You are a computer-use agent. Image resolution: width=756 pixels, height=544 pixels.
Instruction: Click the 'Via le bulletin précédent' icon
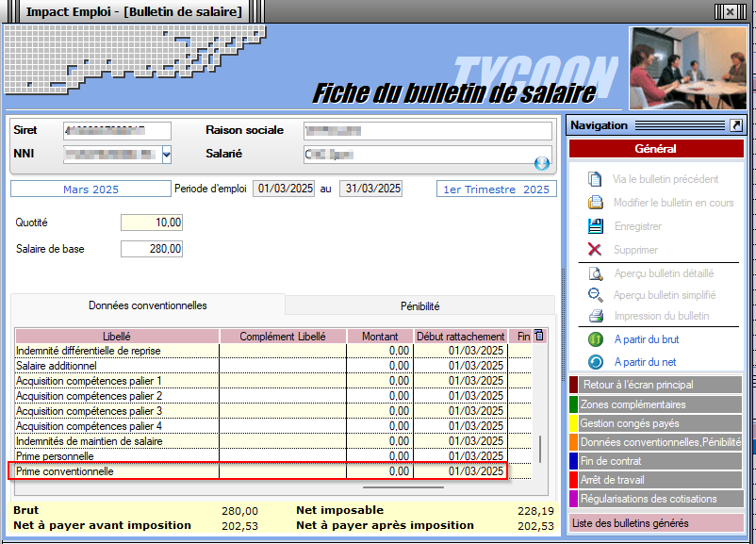[x=595, y=179]
